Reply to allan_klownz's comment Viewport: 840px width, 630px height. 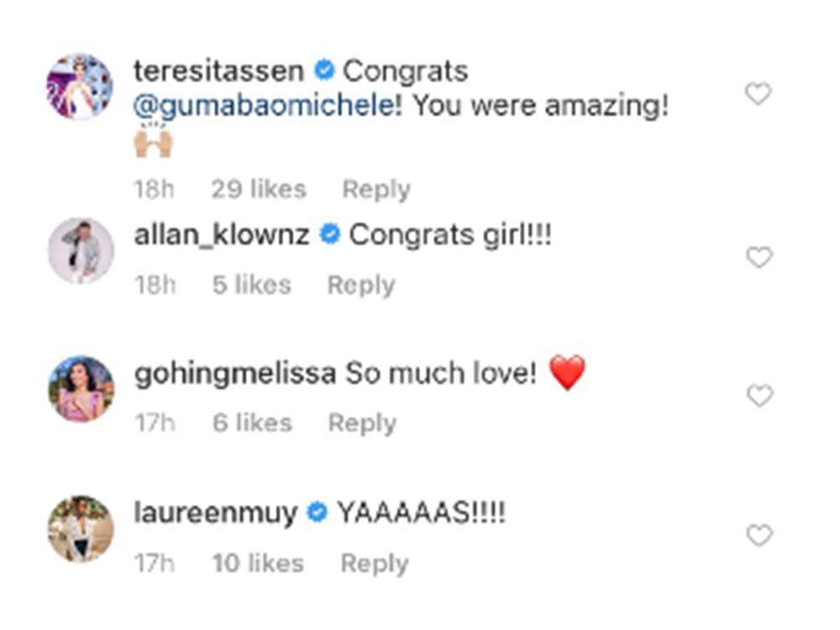pos(360,286)
